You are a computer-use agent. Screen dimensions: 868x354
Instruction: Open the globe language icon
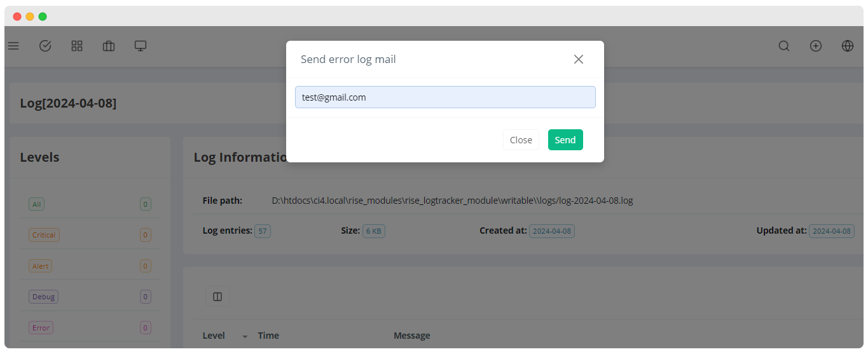coord(848,46)
